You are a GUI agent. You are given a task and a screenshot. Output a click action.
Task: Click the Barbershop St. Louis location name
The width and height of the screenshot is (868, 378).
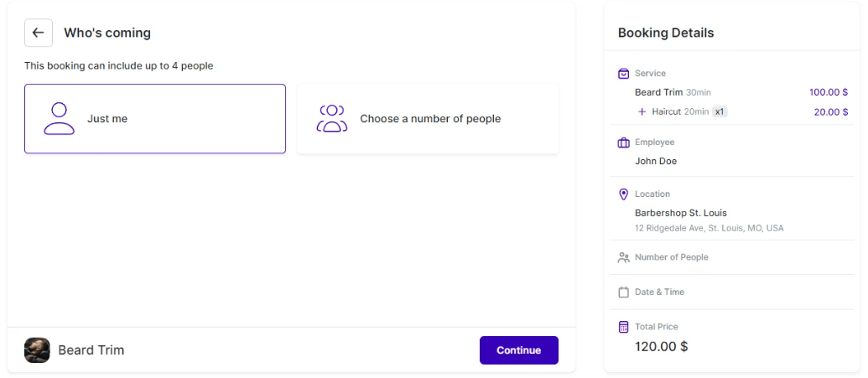click(681, 213)
